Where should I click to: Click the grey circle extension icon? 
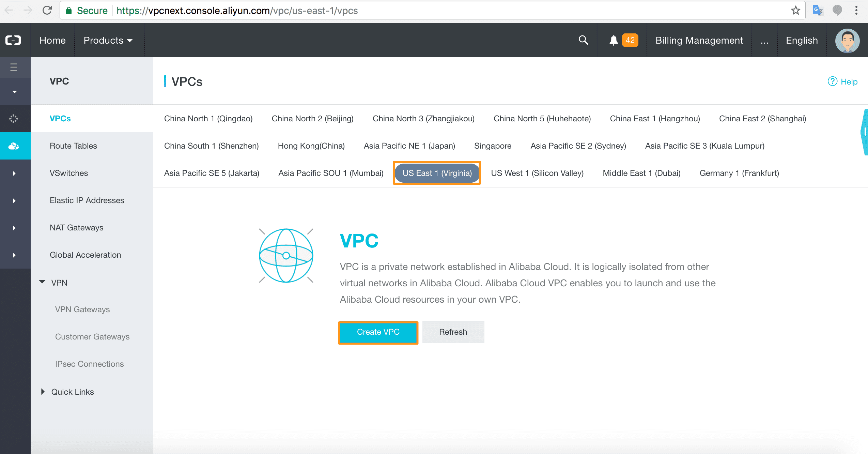pos(837,11)
